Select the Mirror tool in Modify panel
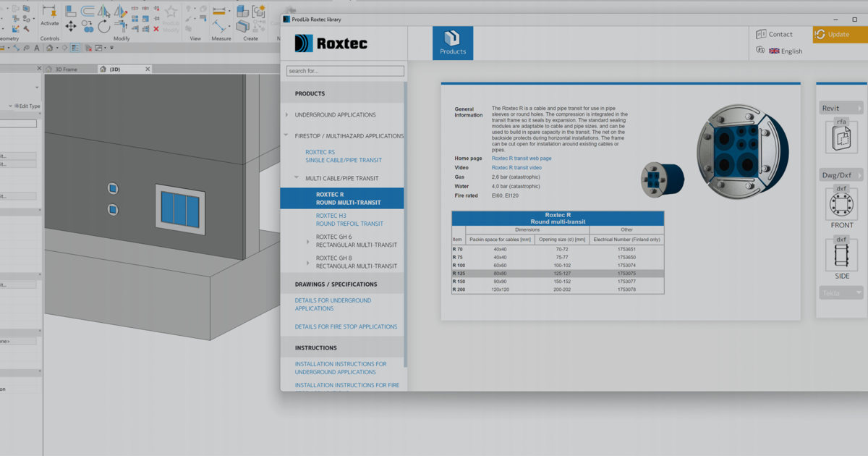This screenshot has width=868, height=456. [x=103, y=12]
